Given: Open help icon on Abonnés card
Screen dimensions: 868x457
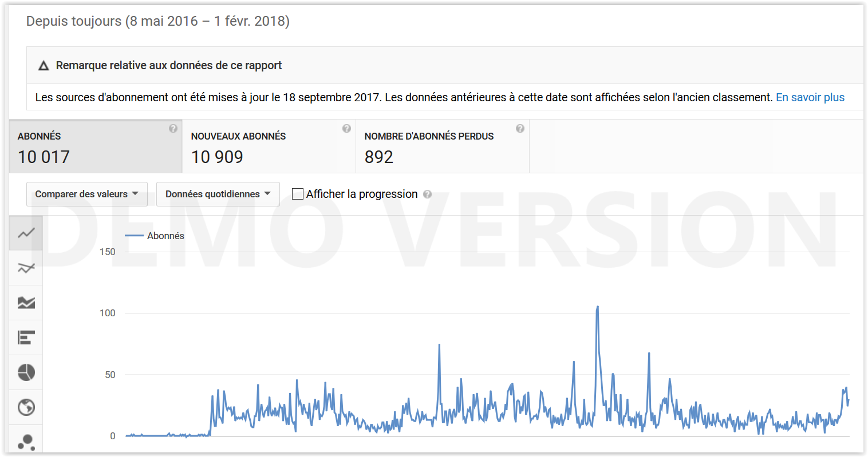Looking at the screenshot, I should point(173,129).
